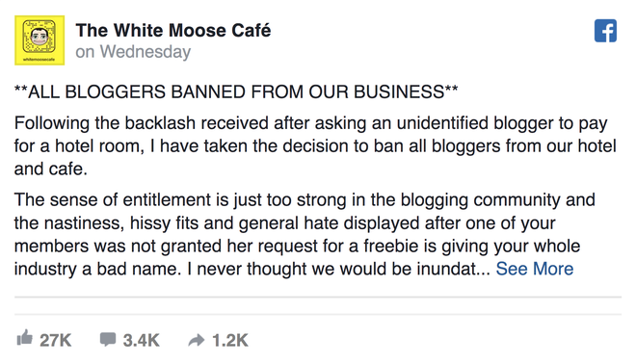View the 1.2K shares count

click(230, 340)
